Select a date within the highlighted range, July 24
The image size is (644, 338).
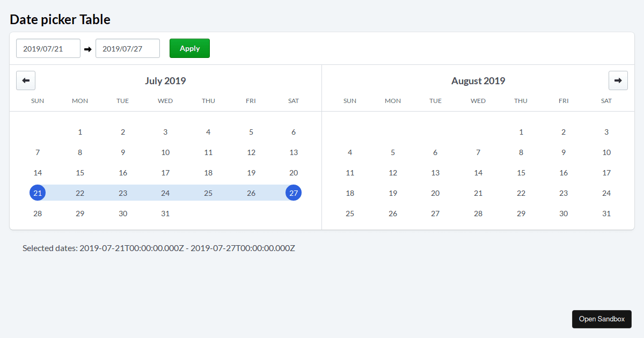click(x=165, y=193)
